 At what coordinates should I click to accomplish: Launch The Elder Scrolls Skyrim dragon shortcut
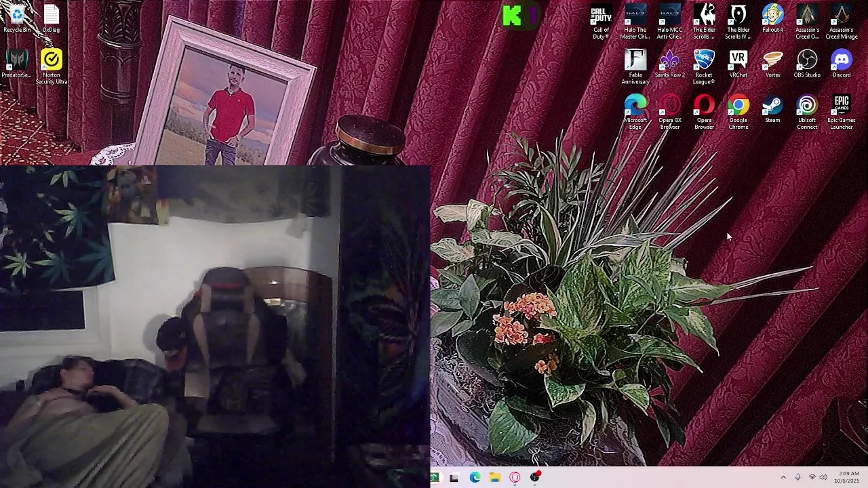pos(704,22)
